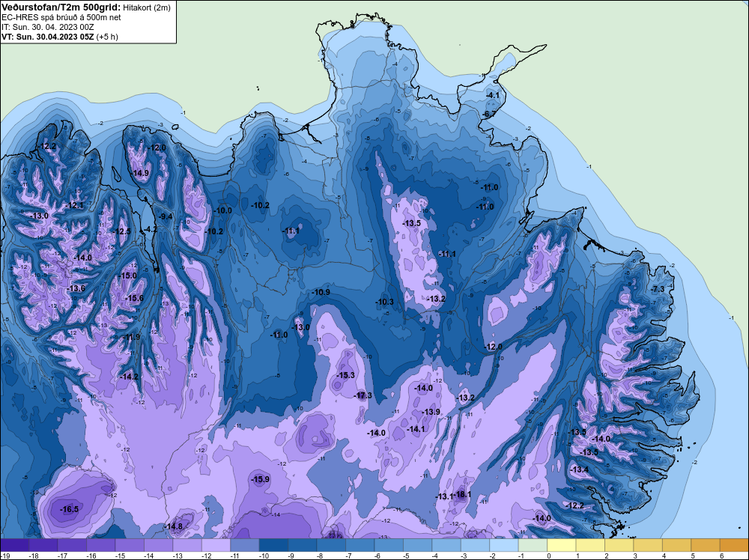Image resolution: width=749 pixels, height=560 pixels.
Task: Click the legend segment between -1 and 0
Action: click(x=533, y=545)
